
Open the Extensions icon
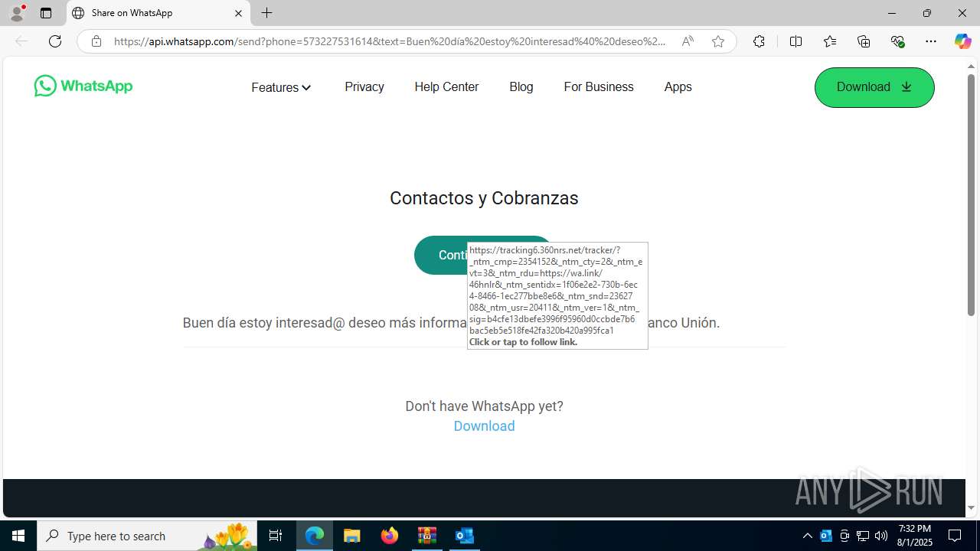[x=759, y=41]
